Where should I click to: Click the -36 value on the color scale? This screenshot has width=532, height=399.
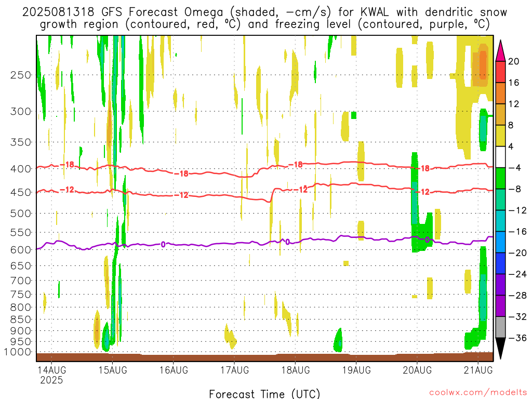(x=518, y=338)
